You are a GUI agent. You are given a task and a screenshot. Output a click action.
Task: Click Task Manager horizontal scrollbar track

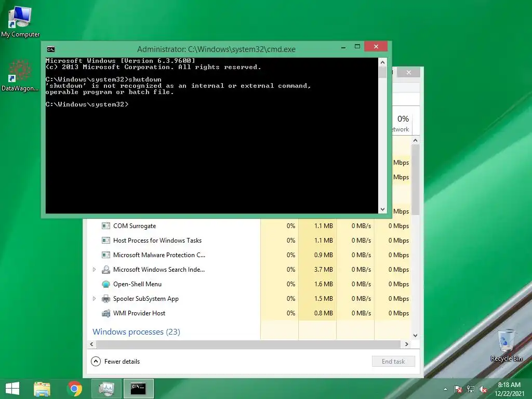(x=249, y=344)
